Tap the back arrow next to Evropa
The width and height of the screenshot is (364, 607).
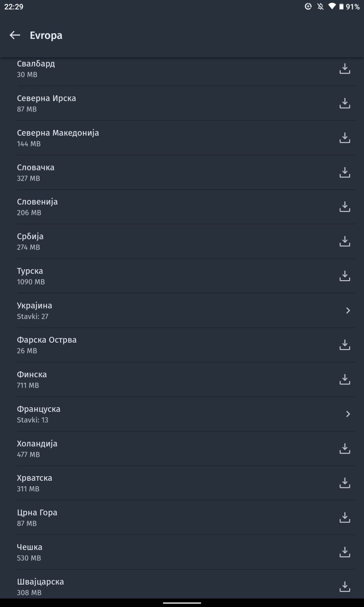15,35
